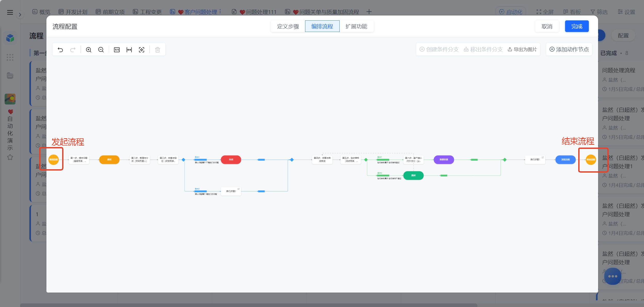Select the purple 数据变更 action node
Viewport: 644px width, 307px height.
coord(444,159)
